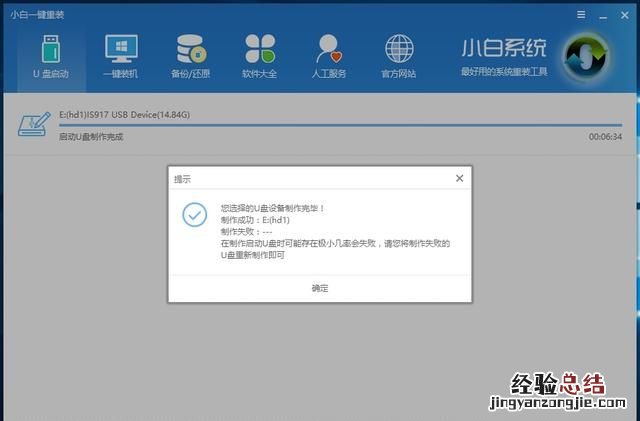Select text E:(hd1)IS917 USB Device(14.84G)
Viewport: 640px width, 421px height.
click(124, 115)
